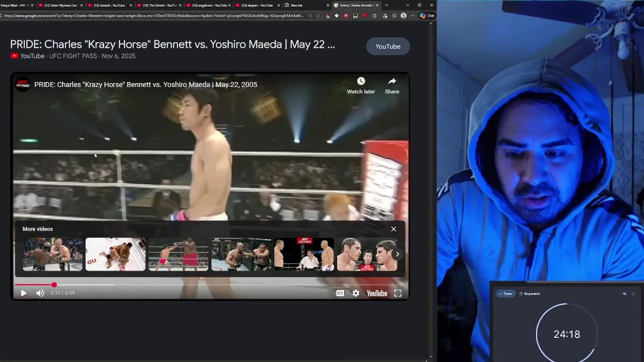Click the YouTube source label under the title
The width and height of the screenshot is (644, 362).
point(32,56)
